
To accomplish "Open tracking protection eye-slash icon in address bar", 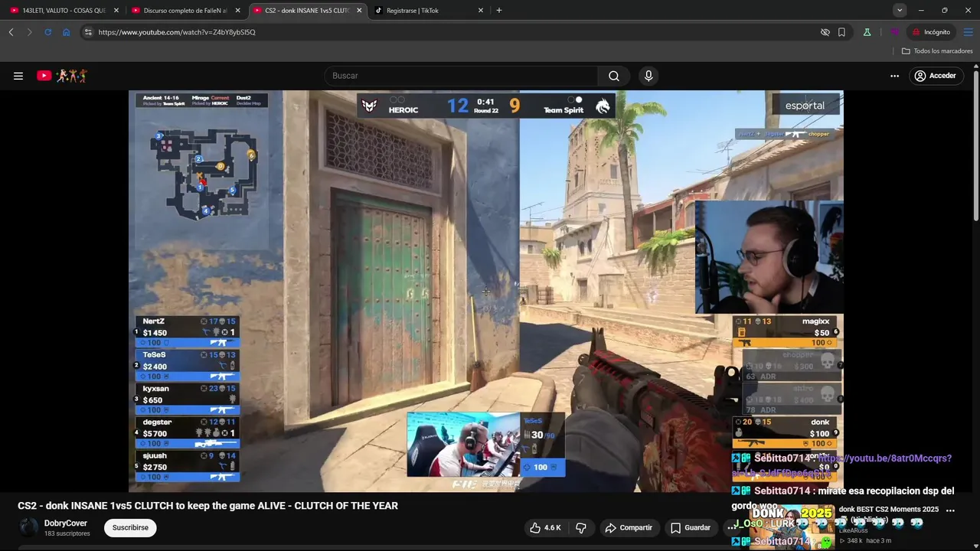I will coord(825,32).
